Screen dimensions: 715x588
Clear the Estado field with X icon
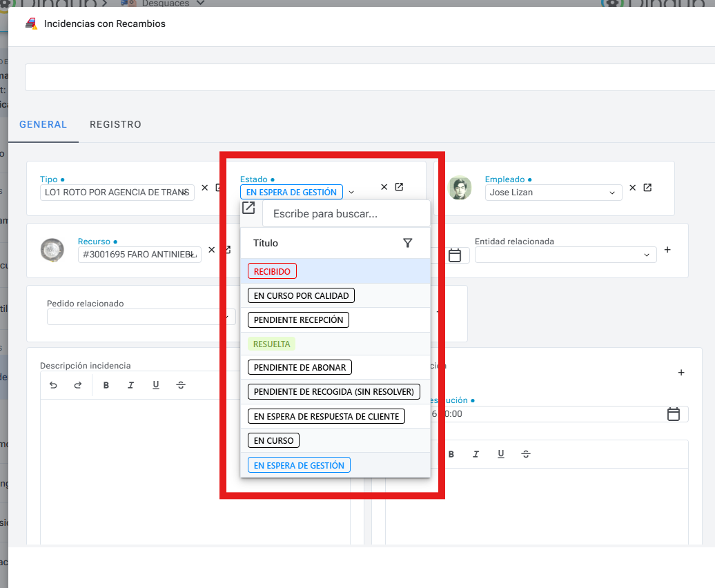click(x=384, y=187)
